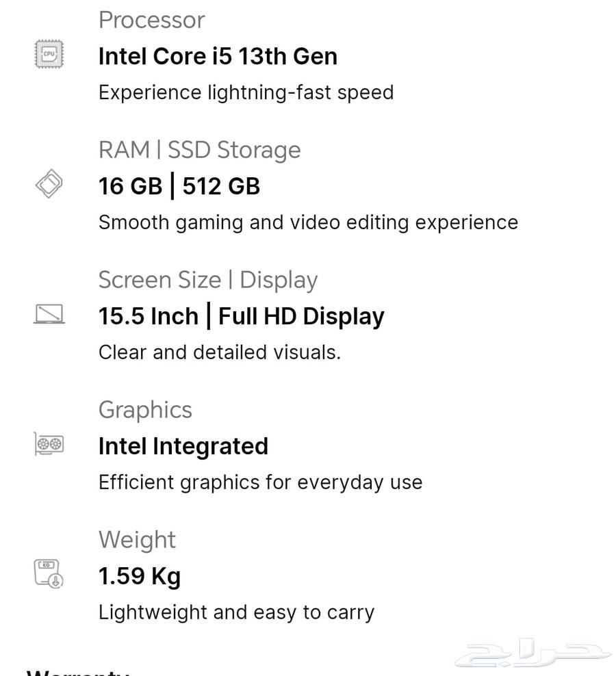The width and height of the screenshot is (616, 676).
Task: Click the 15.5 Inch Full HD Display value
Action: click(x=241, y=316)
